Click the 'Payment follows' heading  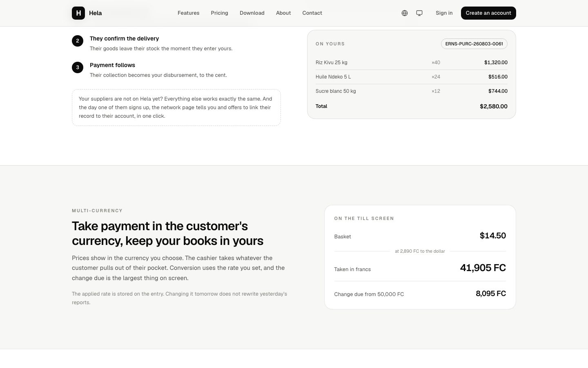(112, 65)
